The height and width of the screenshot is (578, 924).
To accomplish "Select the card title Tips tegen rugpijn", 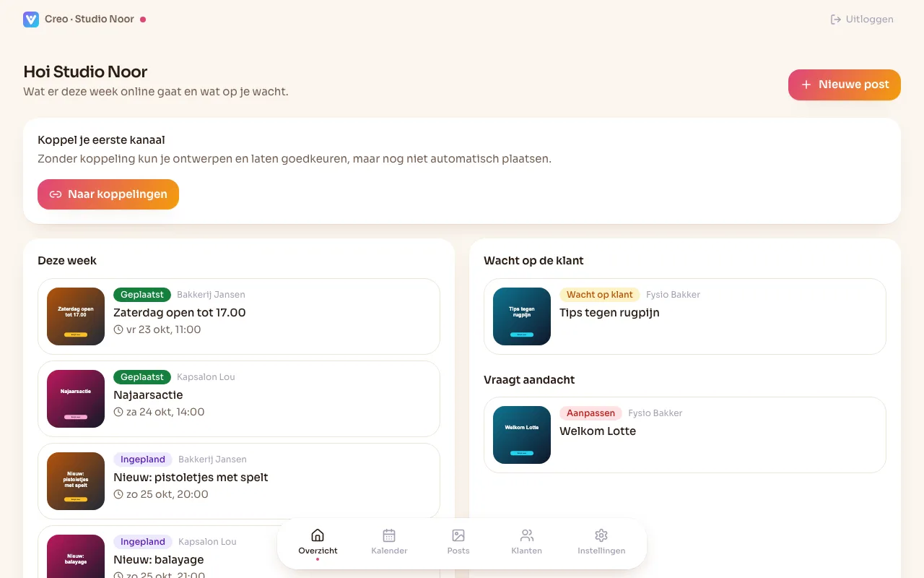I will coord(609,313).
